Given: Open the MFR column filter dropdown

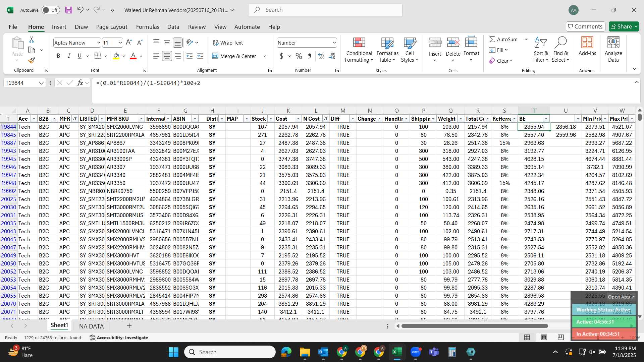Looking at the screenshot, I should (x=75, y=119).
